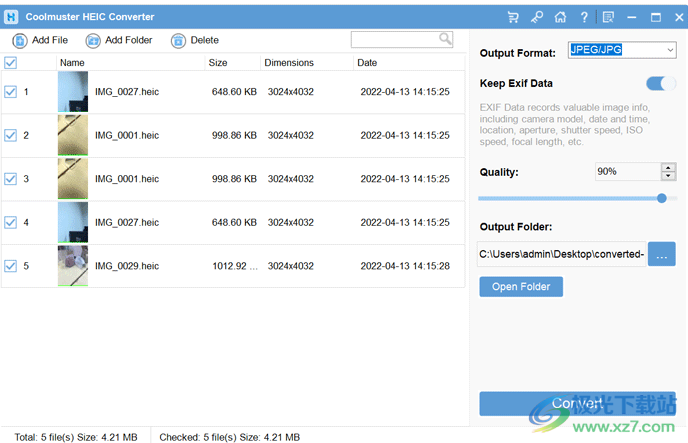688x443 pixels.
Task: Close the Coolmuster HEIC Converter window
Action: tap(679, 17)
